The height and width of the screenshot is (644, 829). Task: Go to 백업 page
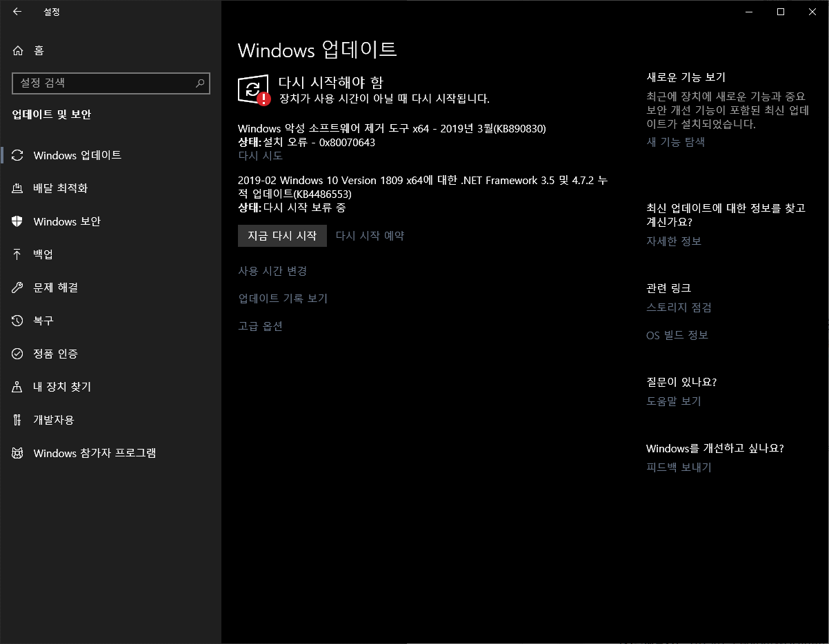coord(110,254)
